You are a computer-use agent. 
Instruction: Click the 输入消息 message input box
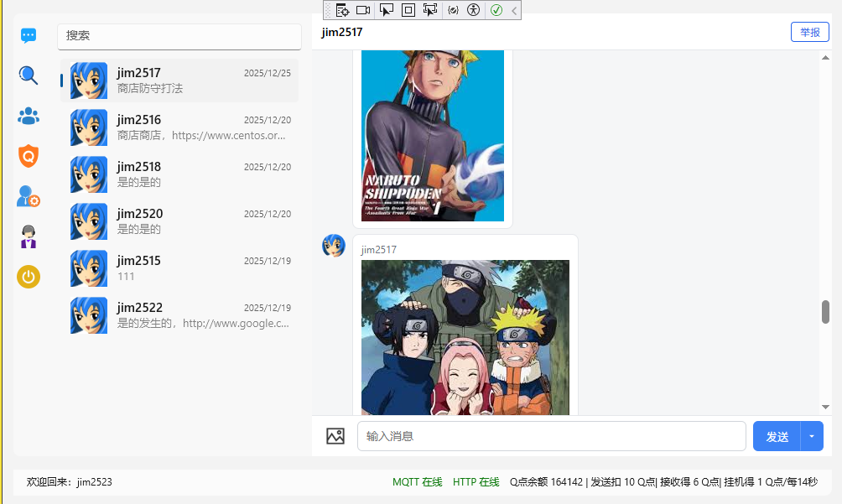[551, 436]
